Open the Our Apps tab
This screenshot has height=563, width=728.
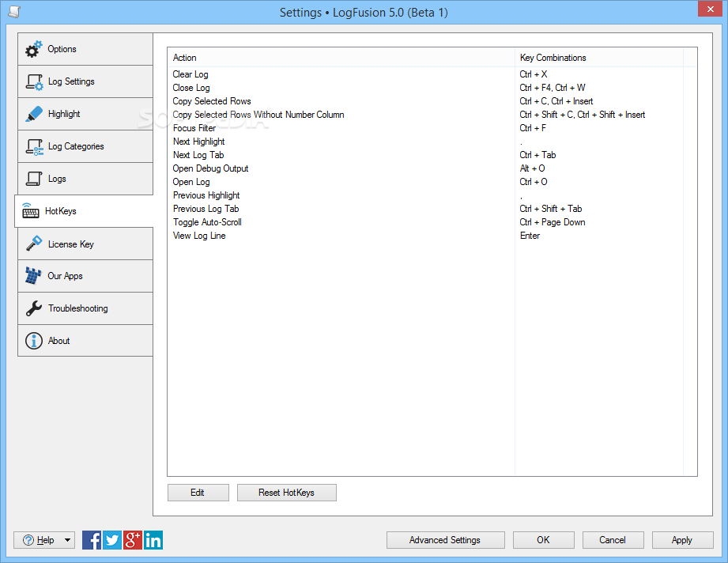85,277
